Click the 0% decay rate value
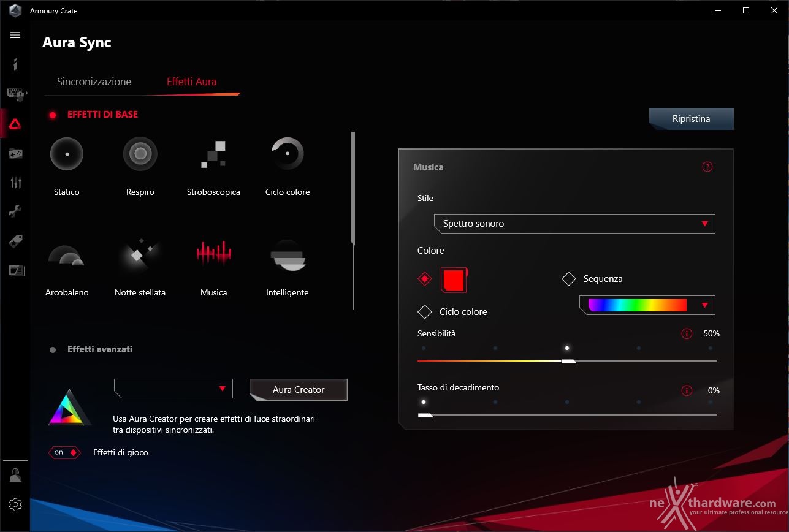Screen dimensions: 789x532 (x=714, y=390)
